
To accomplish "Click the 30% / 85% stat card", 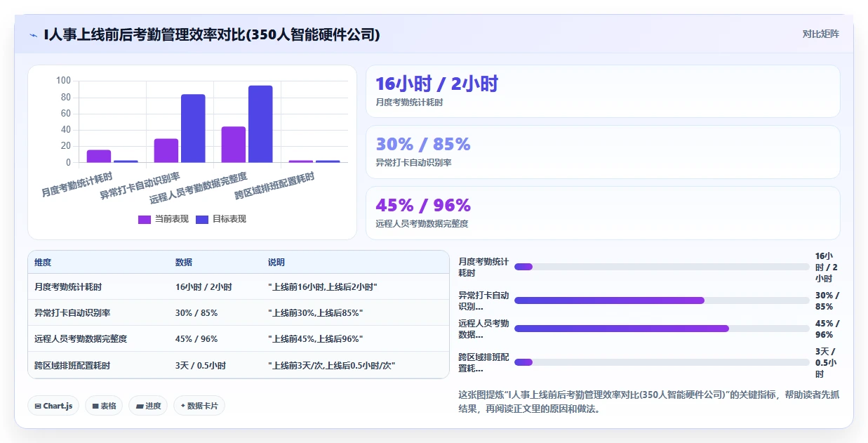I will 603,152.
